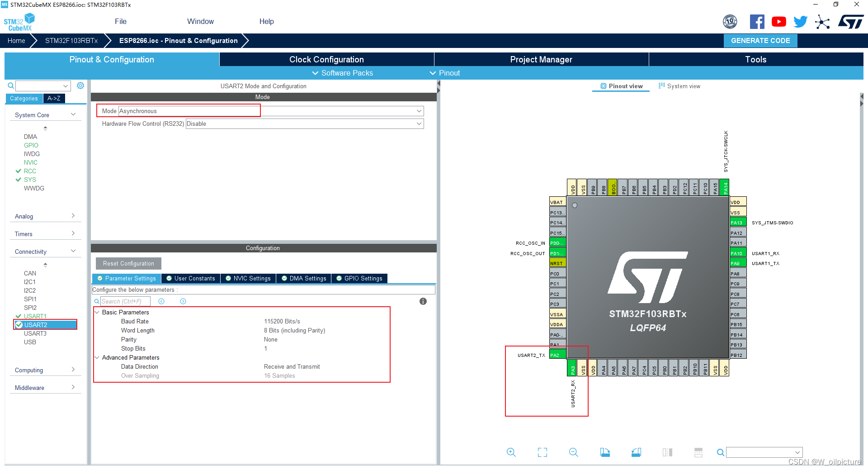The image size is (868, 470).
Task: Open the Window menu
Action: [x=200, y=21]
